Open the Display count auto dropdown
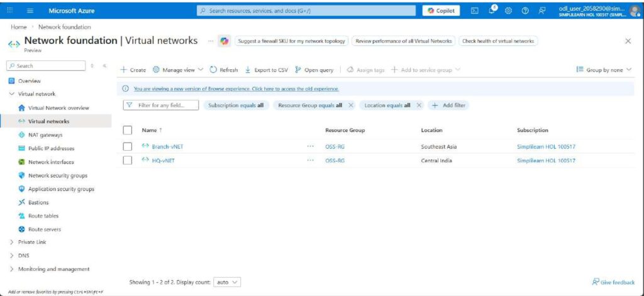 pyautogui.click(x=227, y=283)
